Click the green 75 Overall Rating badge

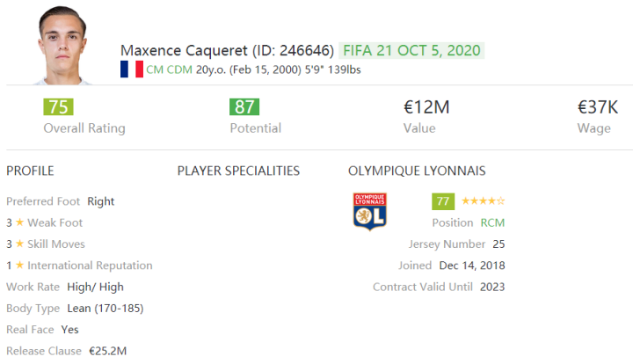coord(58,107)
